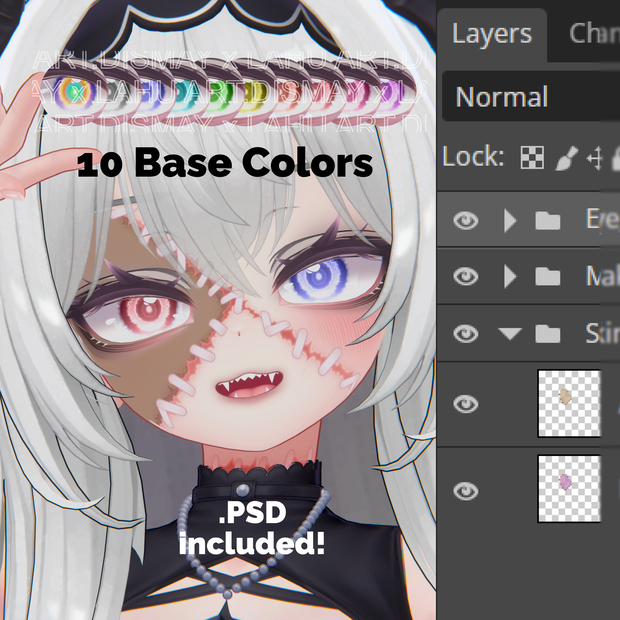Screen dimensions: 620x620
Task: Hide the Eye layer group
Action: click(466, 220)
